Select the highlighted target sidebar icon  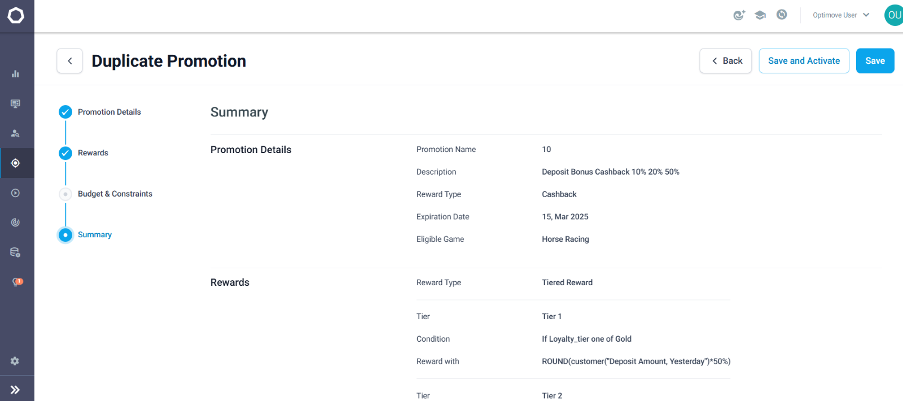pyautogui.click(x=16, y=163)
